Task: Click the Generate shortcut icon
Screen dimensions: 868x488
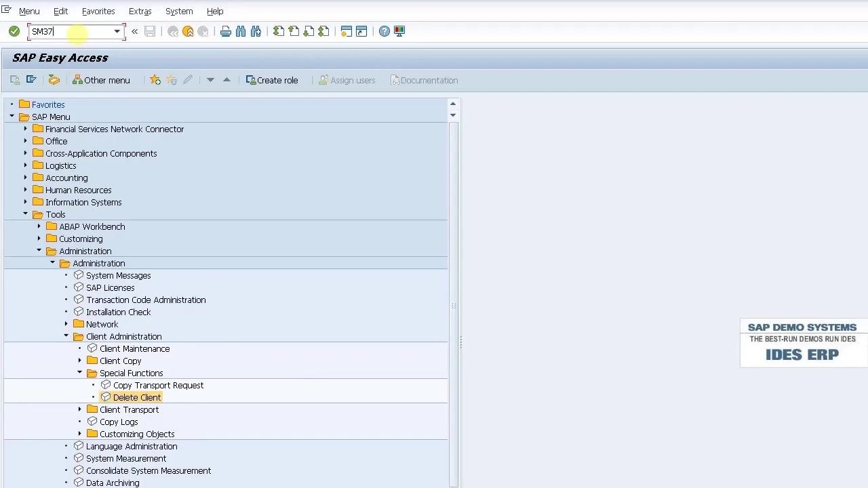Action: [361, 31]
